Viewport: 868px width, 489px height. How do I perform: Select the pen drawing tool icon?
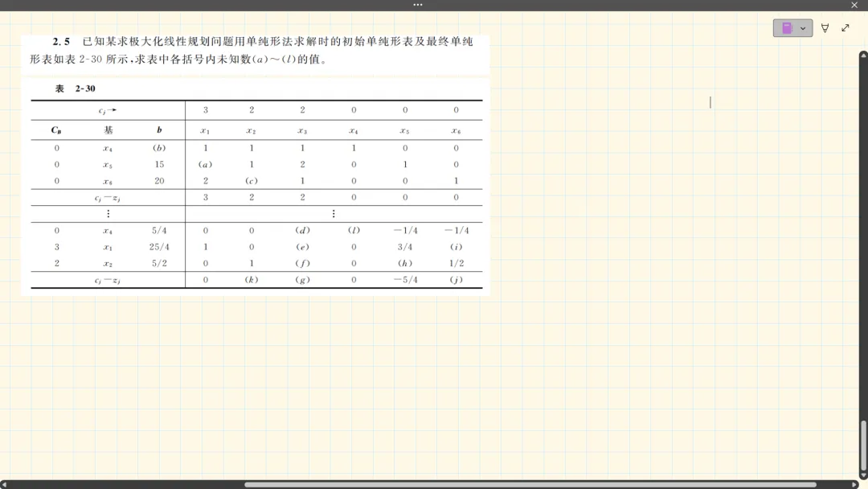point(825,27)
